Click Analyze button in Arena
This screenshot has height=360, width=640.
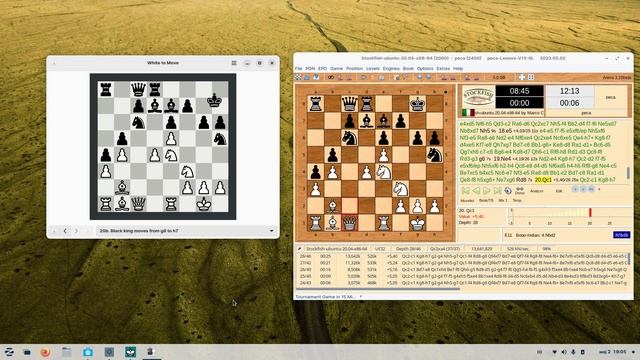point(536,191)
